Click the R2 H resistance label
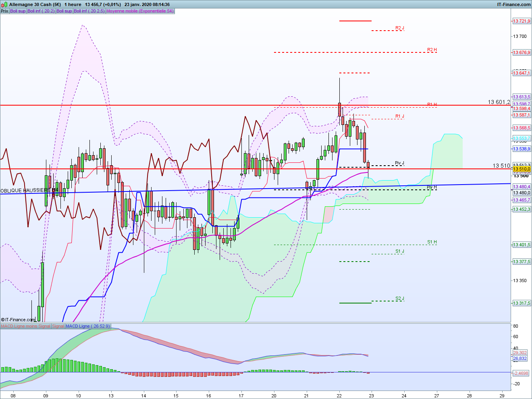The width and height of the screenshot is (532, 399). tap(432, 50)
